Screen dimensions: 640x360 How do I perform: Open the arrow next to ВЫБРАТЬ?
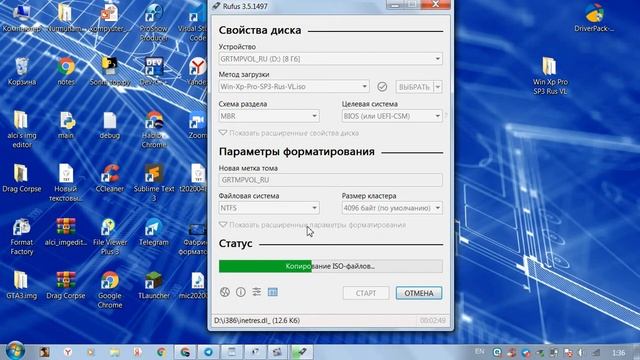click(438, 87)
